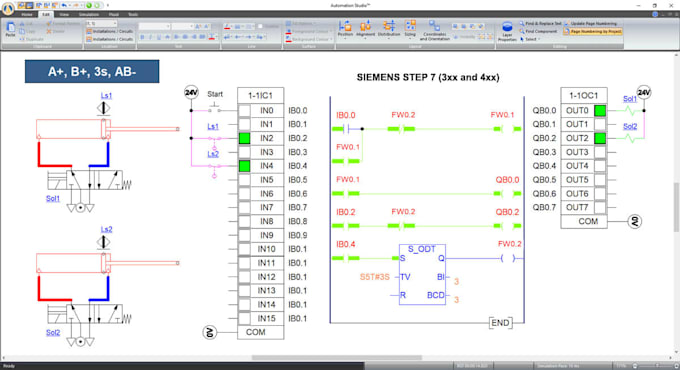Viewport: 680px width, 370px height.
Task: Expand the Fill Options dropdown
Action: (315, 23)
